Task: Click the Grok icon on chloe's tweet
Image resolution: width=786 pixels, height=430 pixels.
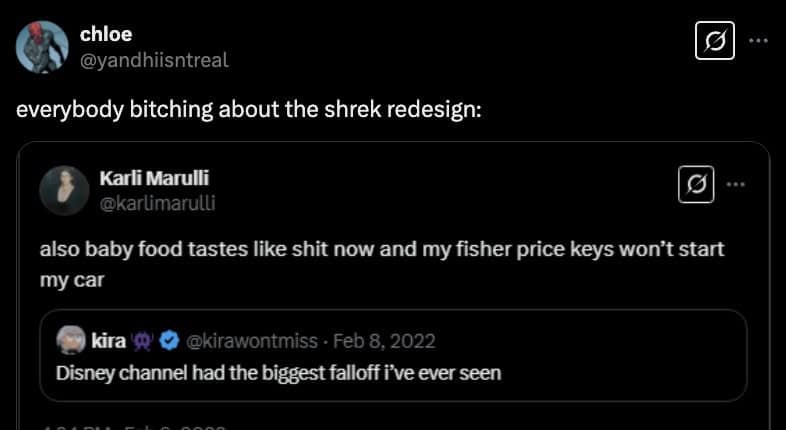Action: click(714, 43)
